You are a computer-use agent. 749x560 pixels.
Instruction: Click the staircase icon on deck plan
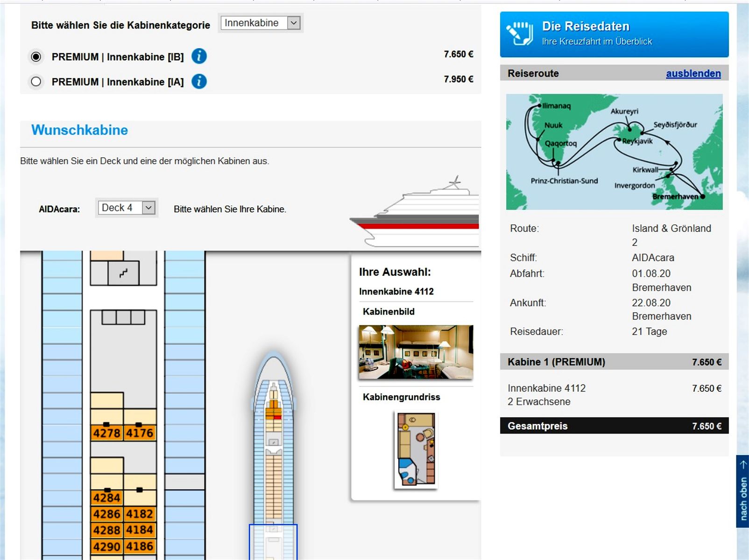123,273
